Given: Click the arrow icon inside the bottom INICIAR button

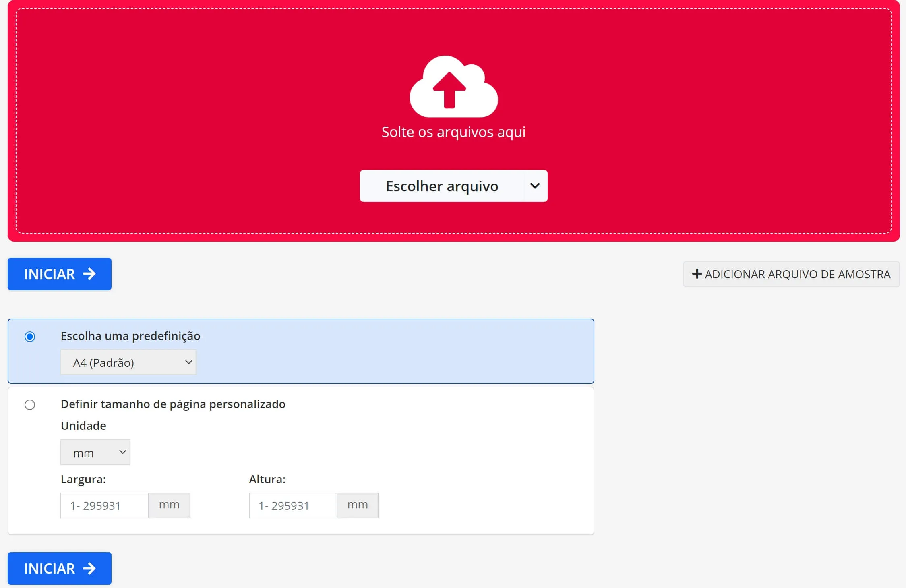Looking at the screenshot, I should tap(89, 568).
